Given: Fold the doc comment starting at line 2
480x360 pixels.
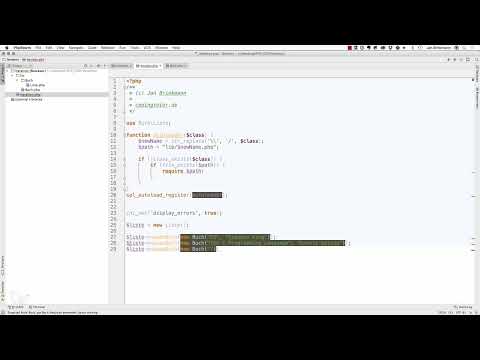Looking at the screenshot, I should (x=125, y=87).
